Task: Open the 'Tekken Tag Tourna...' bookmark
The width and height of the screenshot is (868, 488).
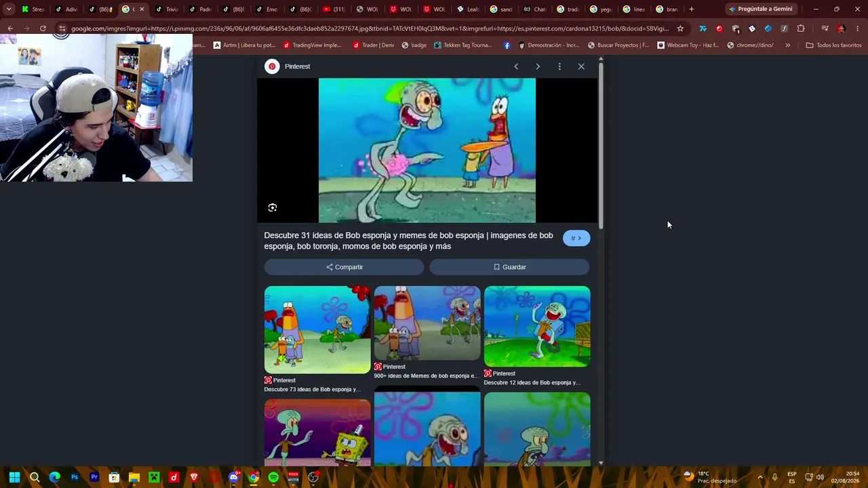Action: (462, 45)
